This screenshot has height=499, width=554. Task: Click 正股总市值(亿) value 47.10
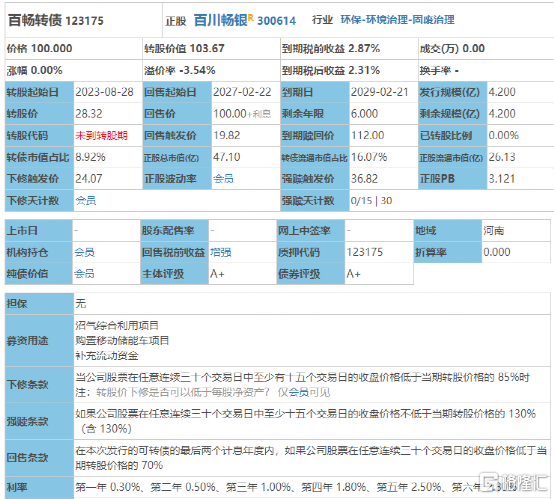coord(227,157)
